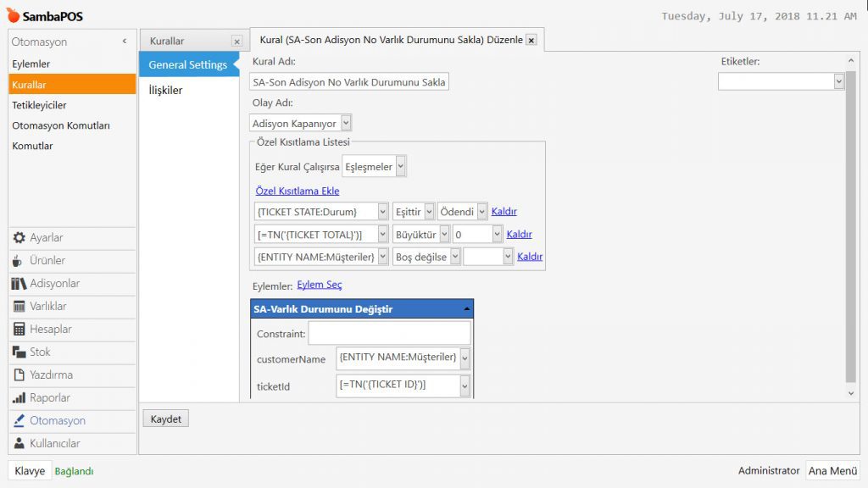Click the Stok truck icon
The height and width of the screenshot is (488, 868).
pos(19,352)
